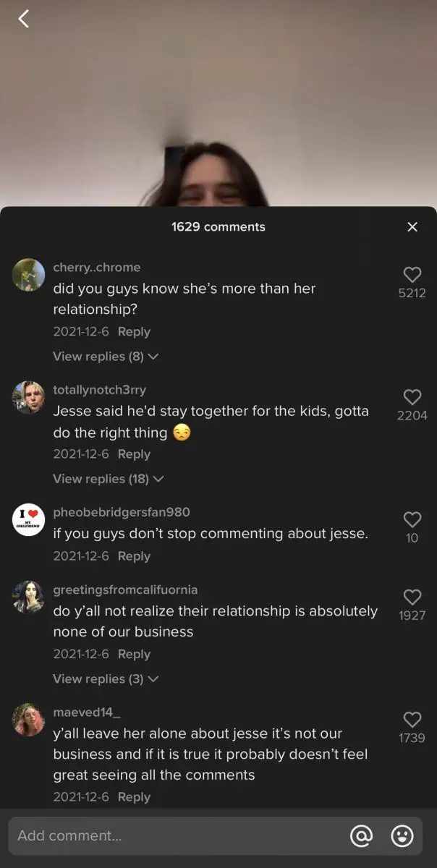Reply to cherry..chrome's comment
Screen dimensions: 437x868
point(134,332)
